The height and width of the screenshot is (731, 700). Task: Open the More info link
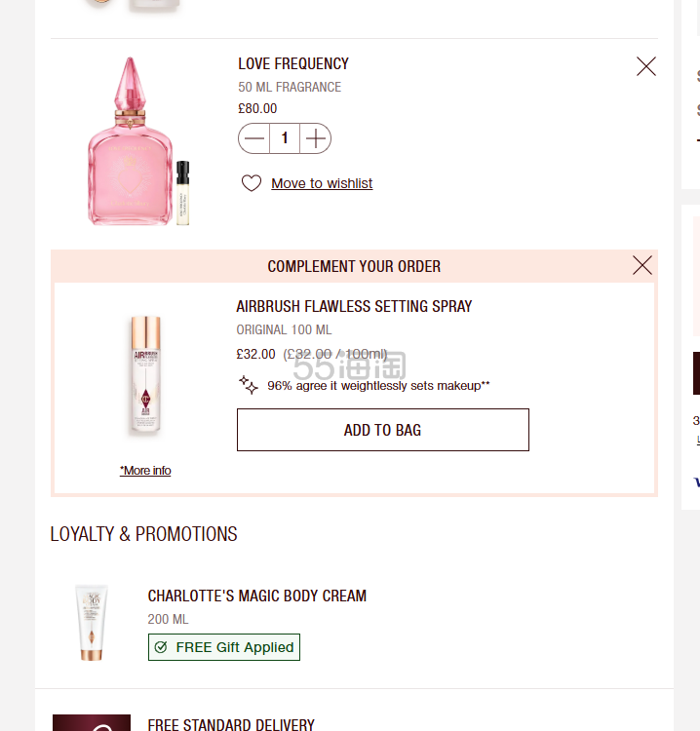pos(145,471)
